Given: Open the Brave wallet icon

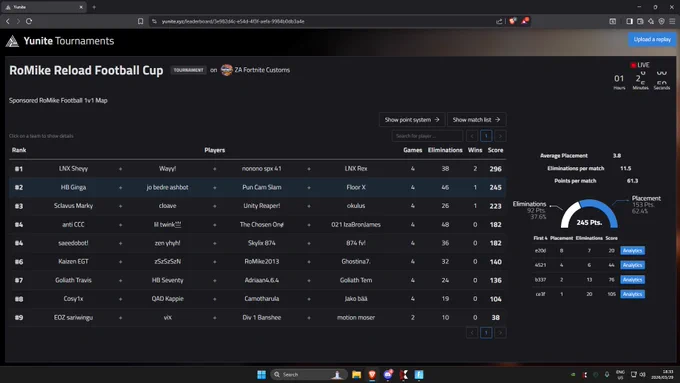Looking at the screenshot, I should tap(640, 21).
